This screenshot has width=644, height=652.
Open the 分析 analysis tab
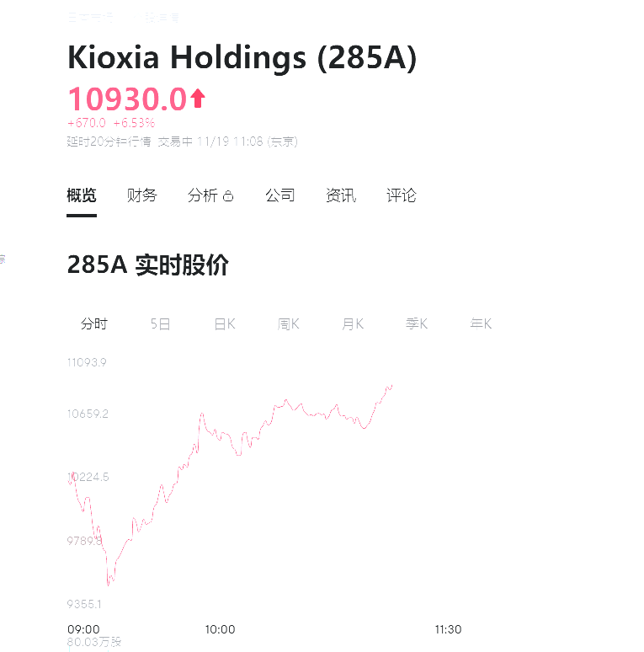pyautogui.click(x=203, y=195)
